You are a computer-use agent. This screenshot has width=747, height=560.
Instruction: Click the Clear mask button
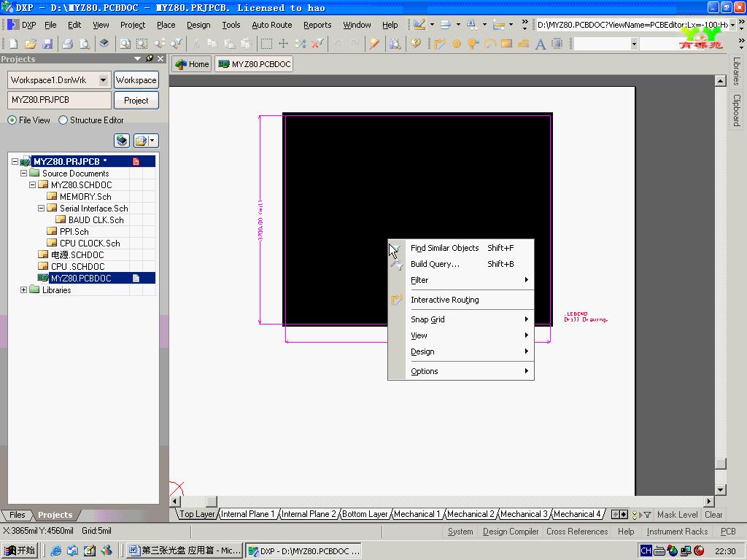click(x=713, y=514)
